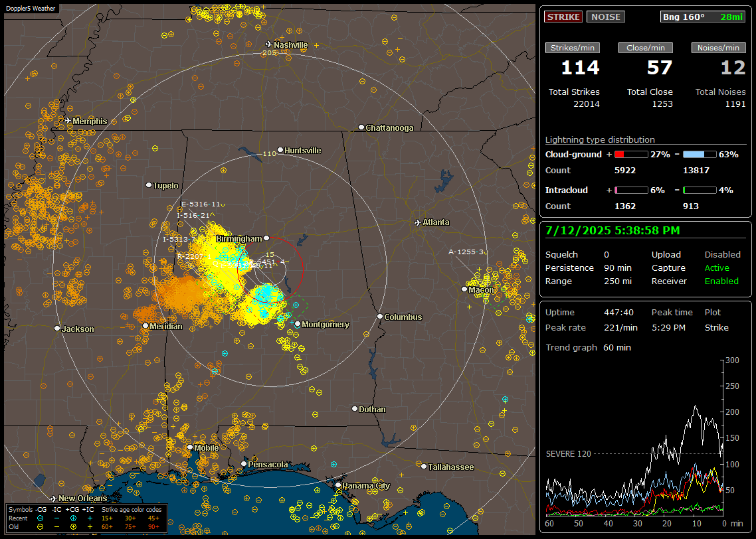
Task: Click the Doppler5 Weather title label
Action: (x=31, y=8)
